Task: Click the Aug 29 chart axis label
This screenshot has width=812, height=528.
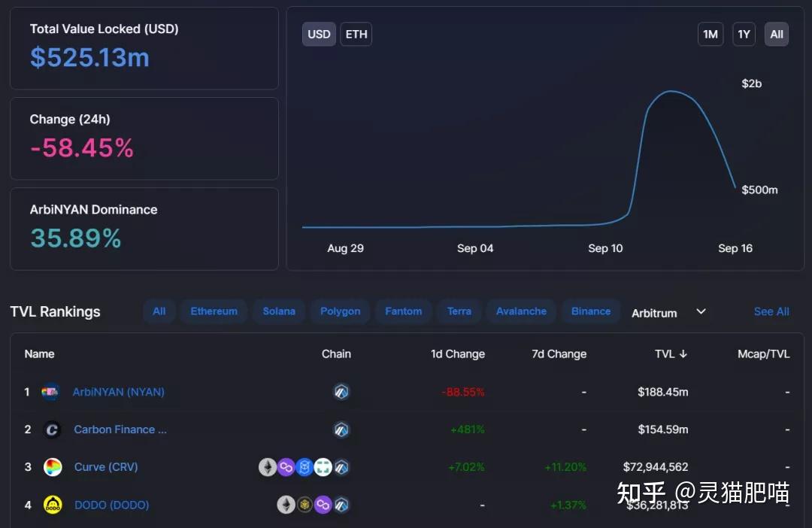Action: [x=345, y=248]
